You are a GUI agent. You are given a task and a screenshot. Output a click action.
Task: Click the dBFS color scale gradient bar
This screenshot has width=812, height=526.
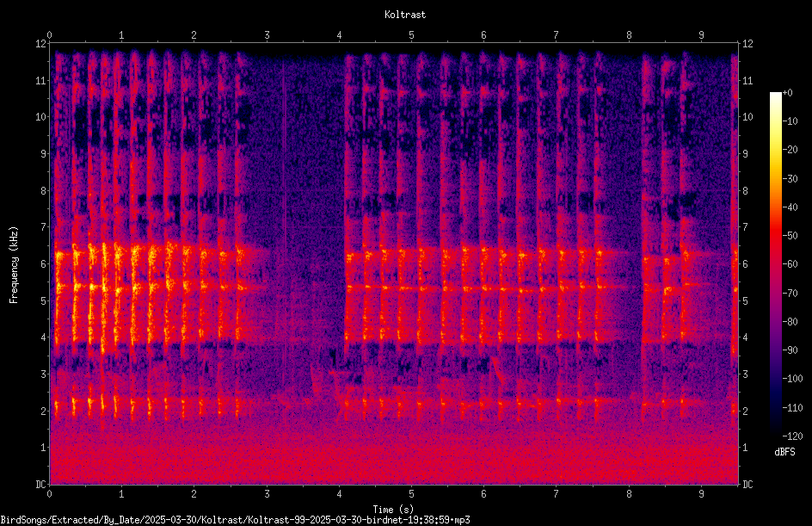point(775,263)
